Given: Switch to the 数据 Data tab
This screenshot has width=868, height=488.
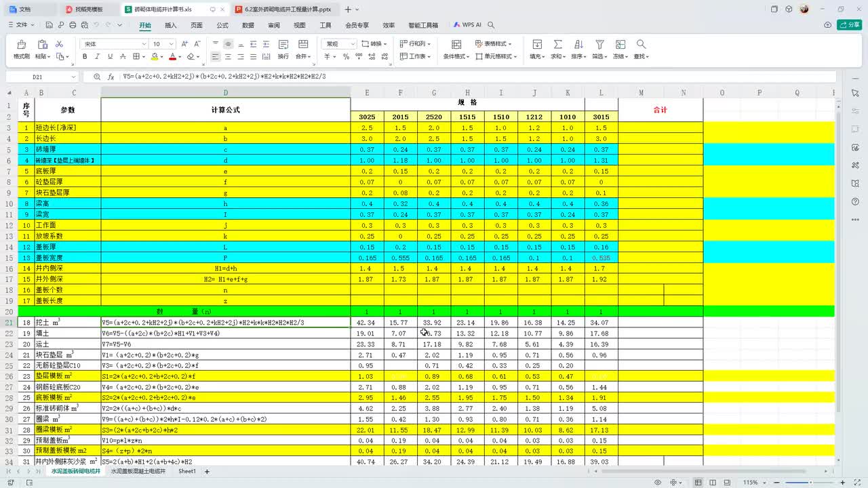Looking at the screenshot, I should point(248,25).
